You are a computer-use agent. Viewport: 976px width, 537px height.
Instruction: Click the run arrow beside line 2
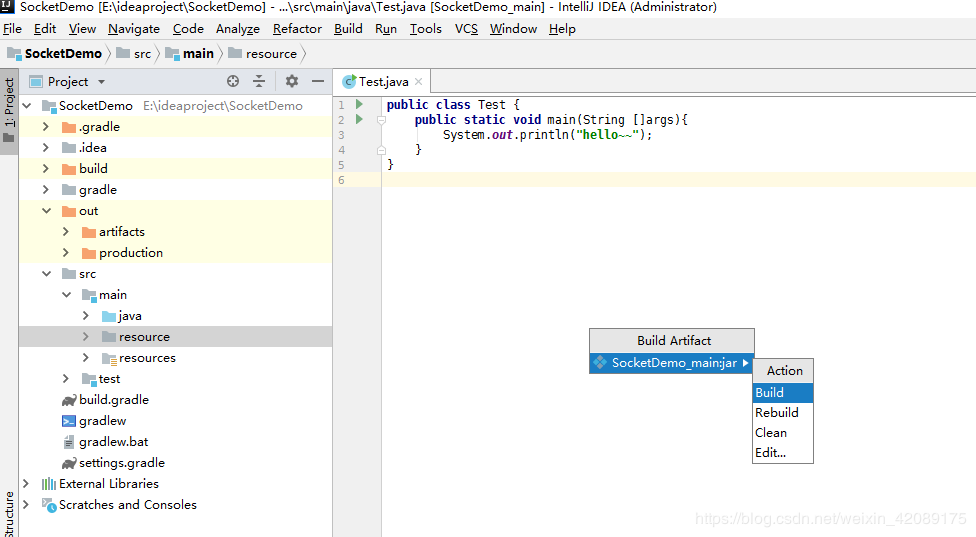(x=359, y=119)
